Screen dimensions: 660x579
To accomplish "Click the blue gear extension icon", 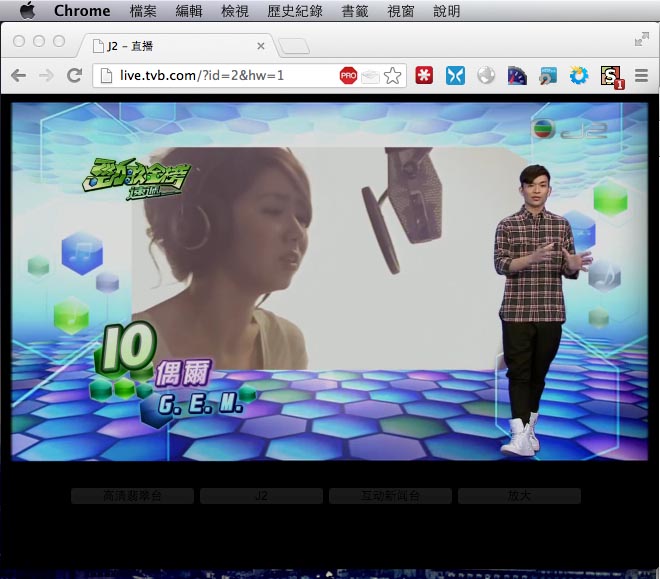I will 579,76.
